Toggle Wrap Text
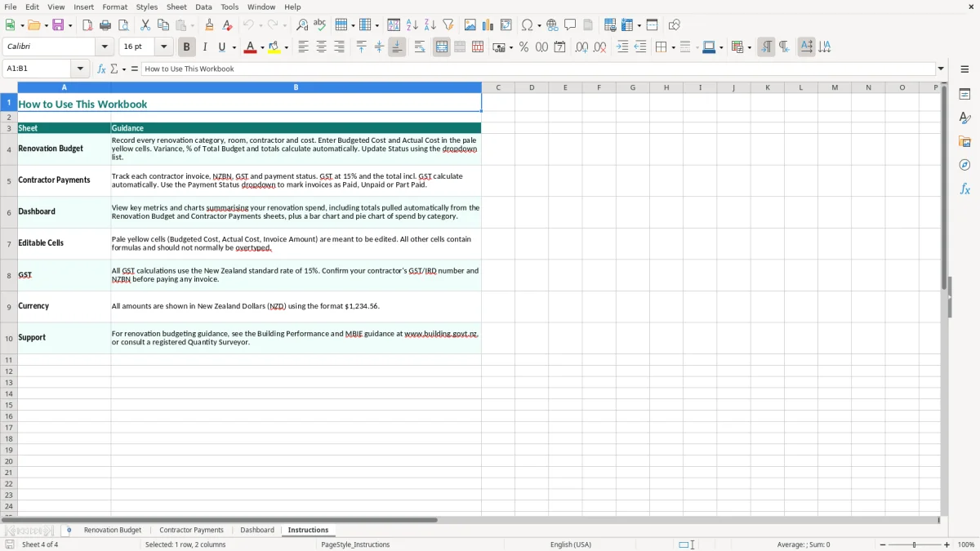 pyautogui.click(x=420, y=47)
